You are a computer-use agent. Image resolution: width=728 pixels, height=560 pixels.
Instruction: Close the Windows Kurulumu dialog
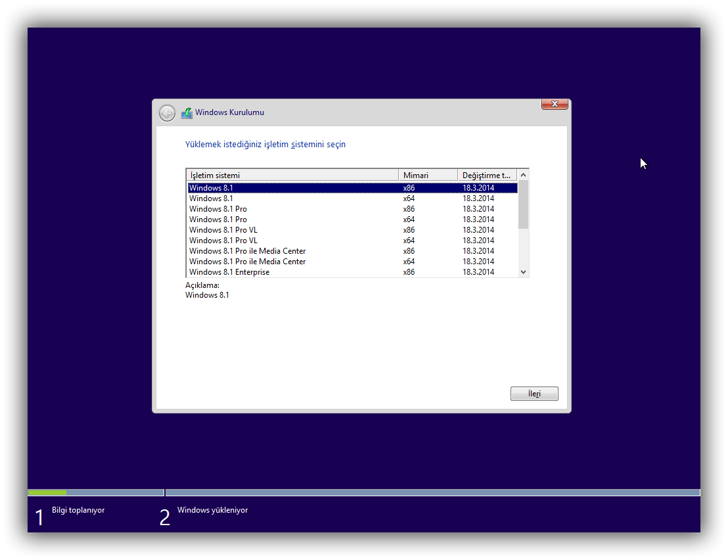555,104
